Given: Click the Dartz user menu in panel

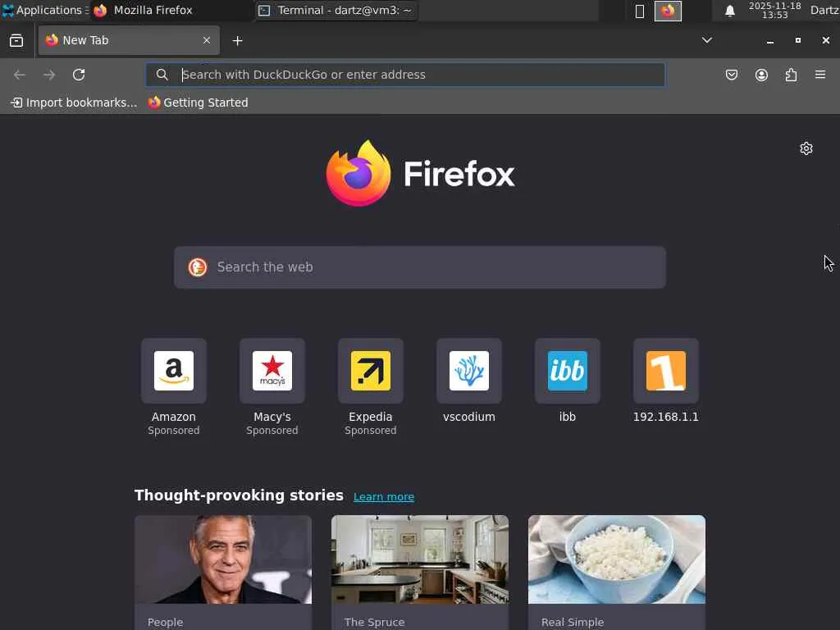Looking at the screenshot, I should coord(824,10).
